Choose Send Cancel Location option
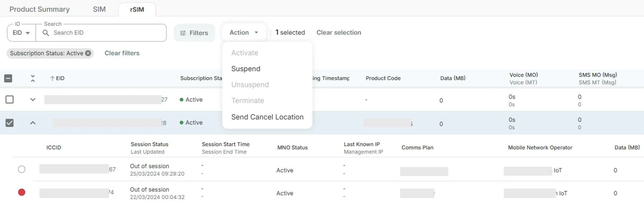Viewport: 644px width, 207px height. tap(267, 117)
